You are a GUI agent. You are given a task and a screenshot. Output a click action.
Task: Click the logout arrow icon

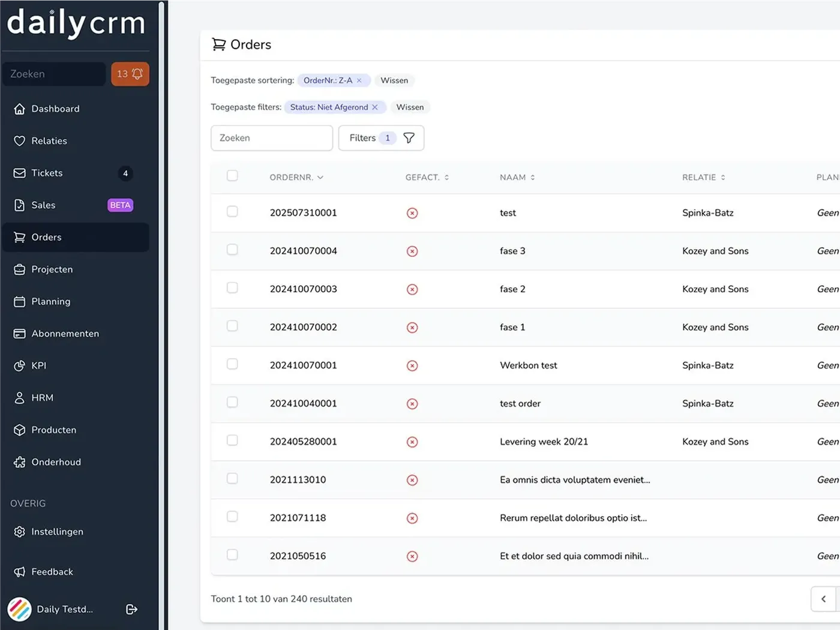[132, 609]
